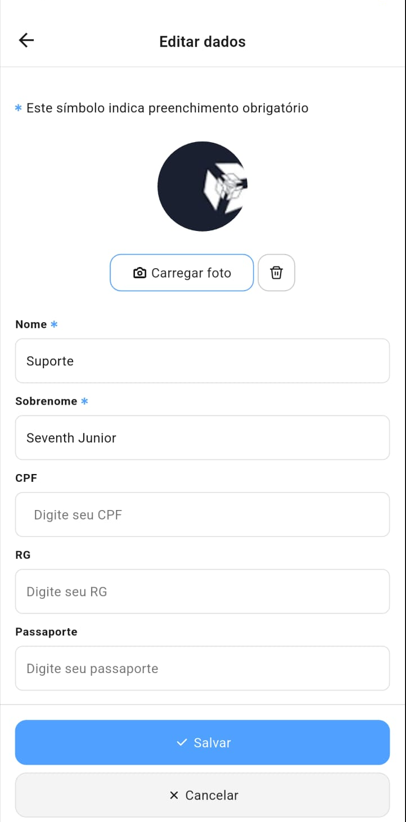Select the circular profile avatar image
406x822 pixels.
[202, 186]
